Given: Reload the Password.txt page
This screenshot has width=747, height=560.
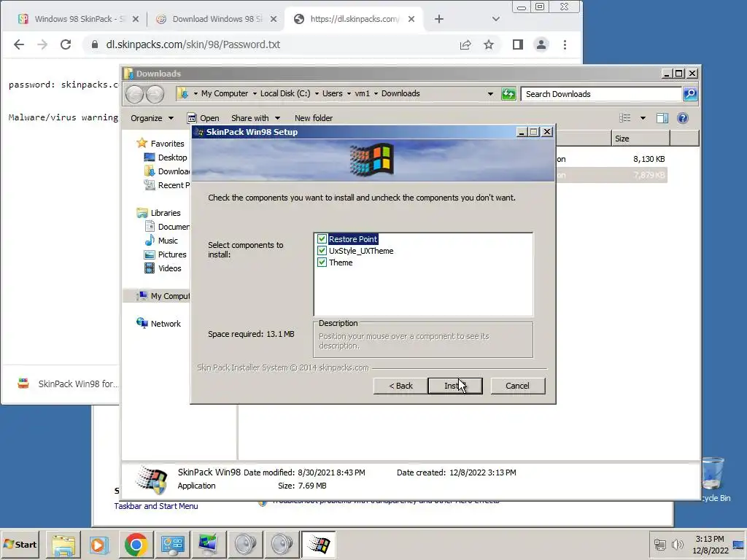Looking at the screenshot, I should pos(66,44).
